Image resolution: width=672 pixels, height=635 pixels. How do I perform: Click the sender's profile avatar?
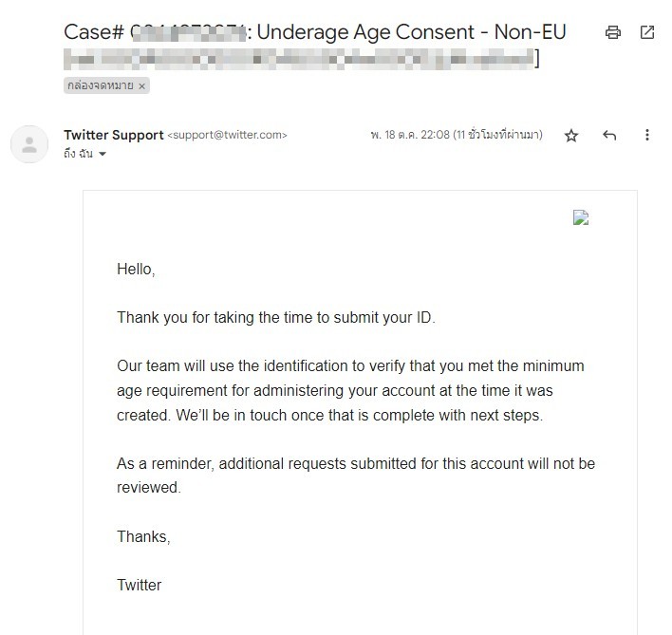click(x=29, y=144)
